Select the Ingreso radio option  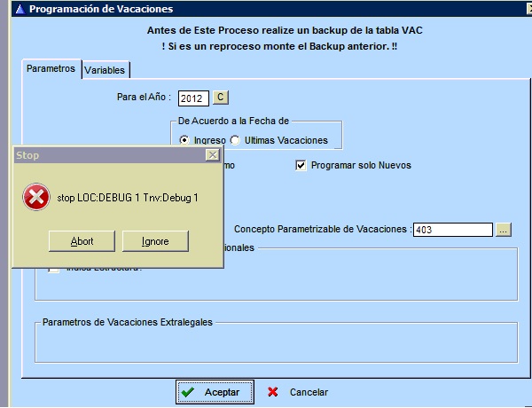point(184,140)
